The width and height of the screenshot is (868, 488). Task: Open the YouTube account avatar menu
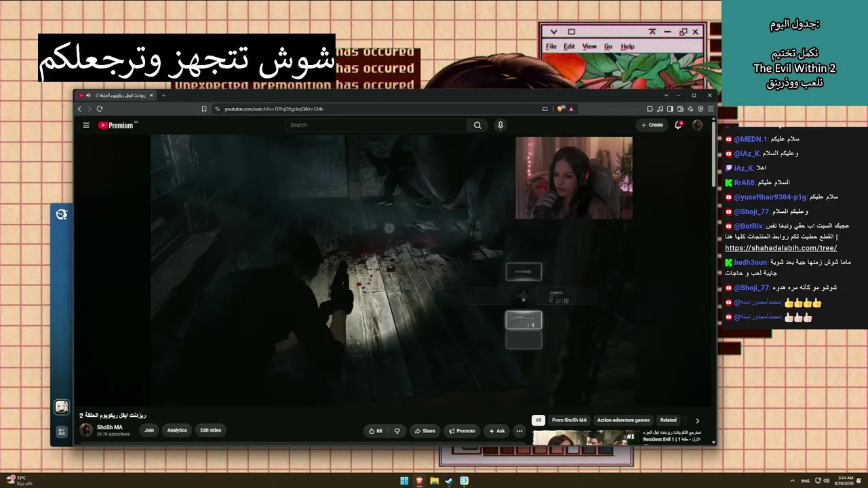pyautogui.click(x=697, y=125)
